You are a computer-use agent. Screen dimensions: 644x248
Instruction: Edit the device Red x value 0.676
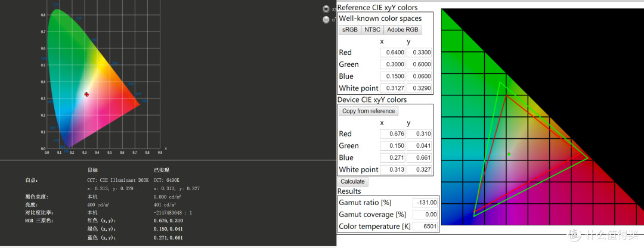tap(392, 134)
